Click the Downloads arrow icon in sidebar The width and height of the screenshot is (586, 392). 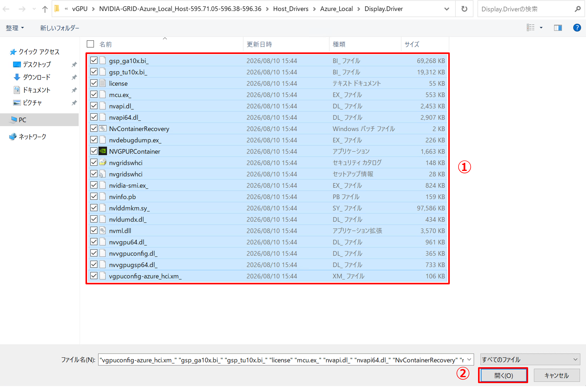click(17, 77)
